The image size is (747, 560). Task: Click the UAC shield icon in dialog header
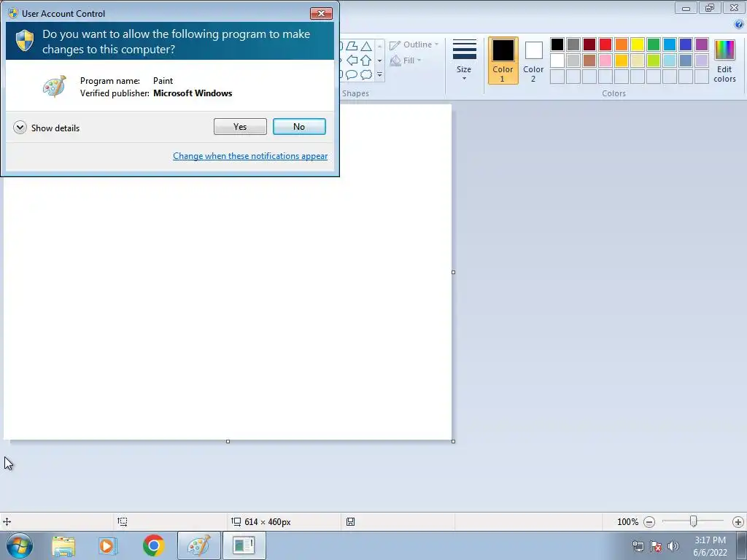(24, 41)
